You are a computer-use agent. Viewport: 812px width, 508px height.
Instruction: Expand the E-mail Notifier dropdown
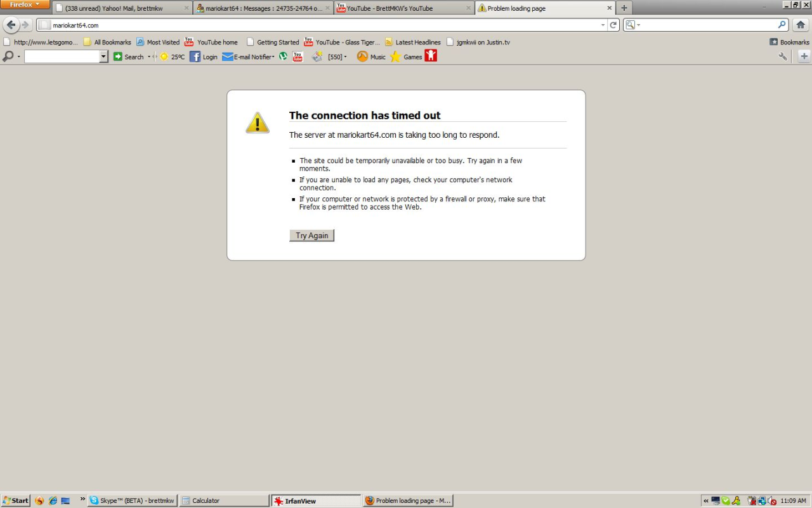(273, 57)
